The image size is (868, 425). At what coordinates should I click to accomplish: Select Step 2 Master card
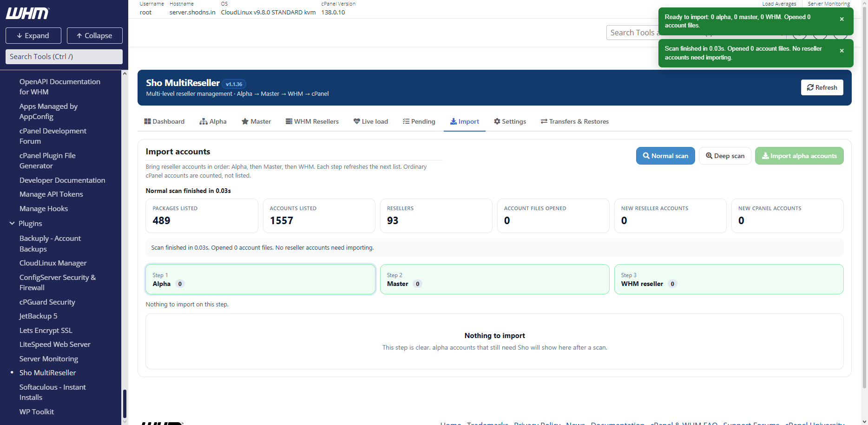pos(494,279)
